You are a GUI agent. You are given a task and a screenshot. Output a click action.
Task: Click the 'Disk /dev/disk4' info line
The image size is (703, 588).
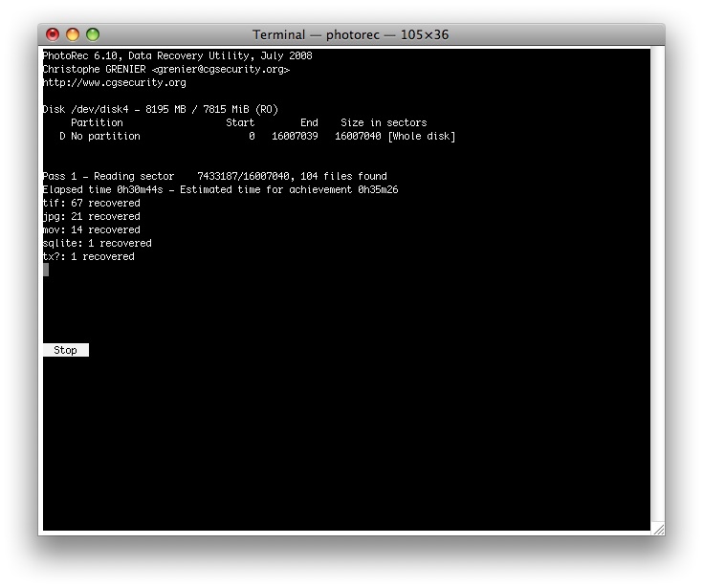160,109
